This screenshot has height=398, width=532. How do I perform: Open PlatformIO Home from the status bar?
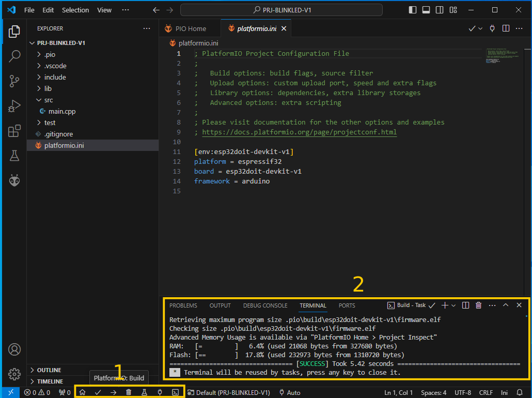tap(83, 392)
